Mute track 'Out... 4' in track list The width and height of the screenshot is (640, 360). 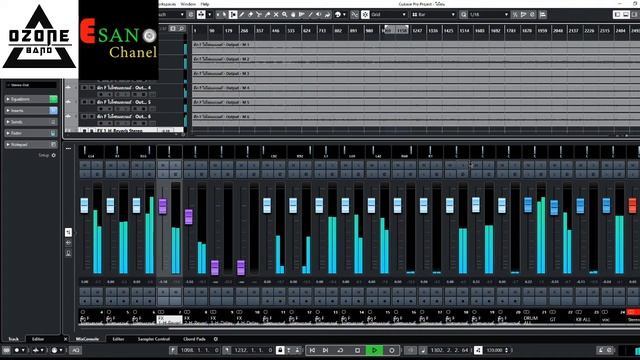pos(84,87)
